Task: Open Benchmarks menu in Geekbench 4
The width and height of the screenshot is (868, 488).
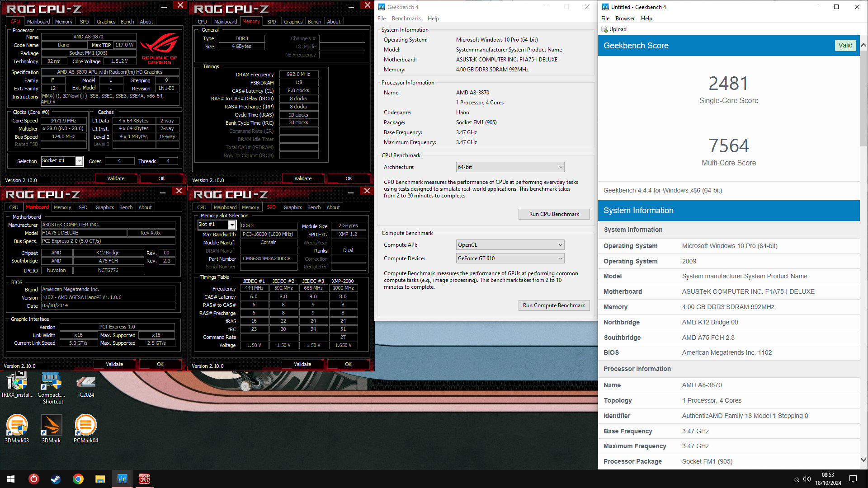Action: click(406, 19)
